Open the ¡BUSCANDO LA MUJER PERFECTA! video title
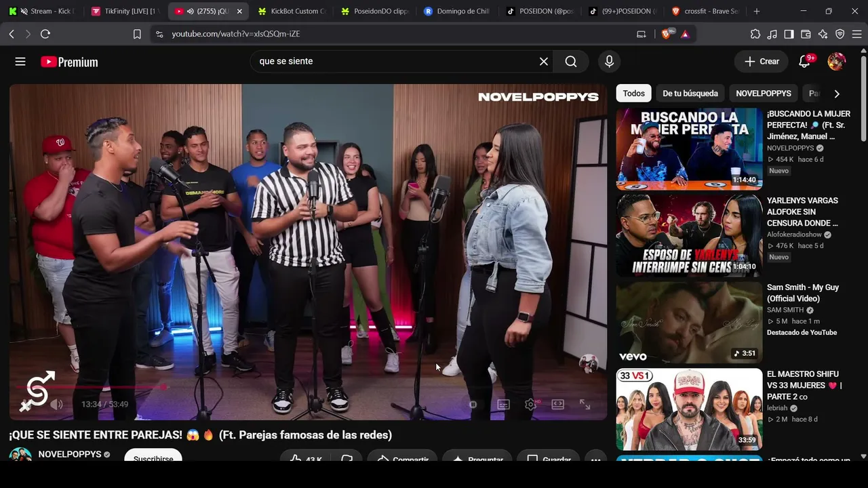Viewport: 868px width, 488px height. pyautogui.click(x=808, y=125)
